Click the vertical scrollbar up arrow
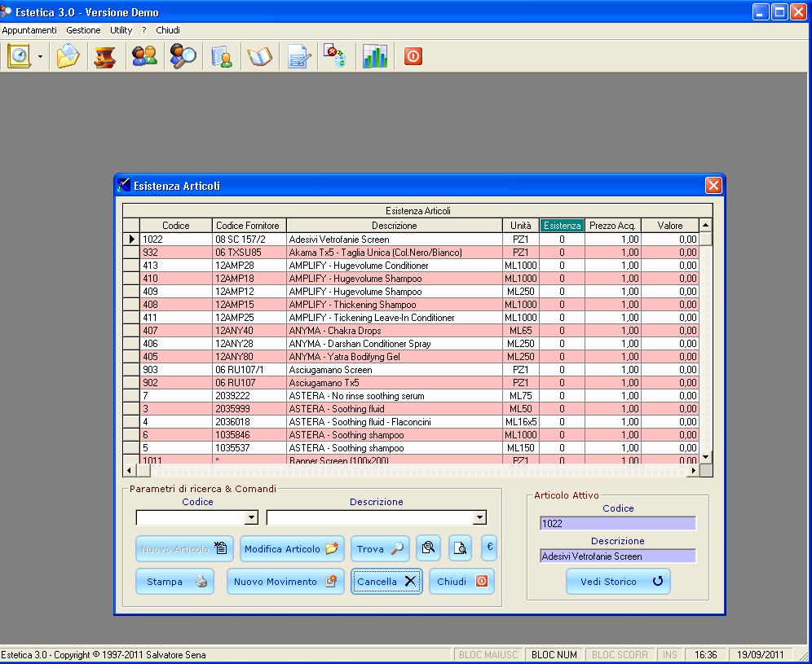Image resolution: width=812 pixels, height=664 pixels. [x=705, y=225]
